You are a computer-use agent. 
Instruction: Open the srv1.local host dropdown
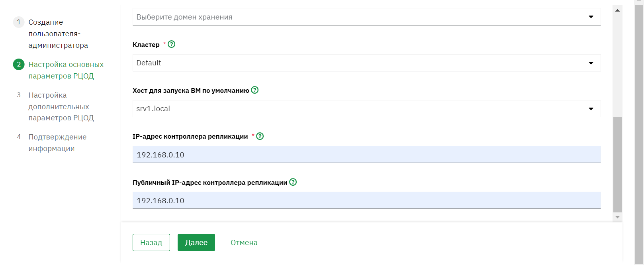tap(366, 108)
